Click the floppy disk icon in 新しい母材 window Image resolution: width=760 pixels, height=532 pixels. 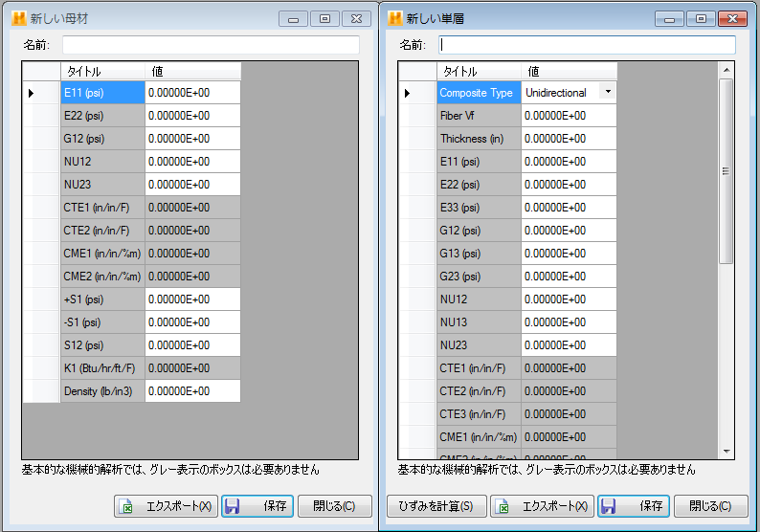(233, 506)
